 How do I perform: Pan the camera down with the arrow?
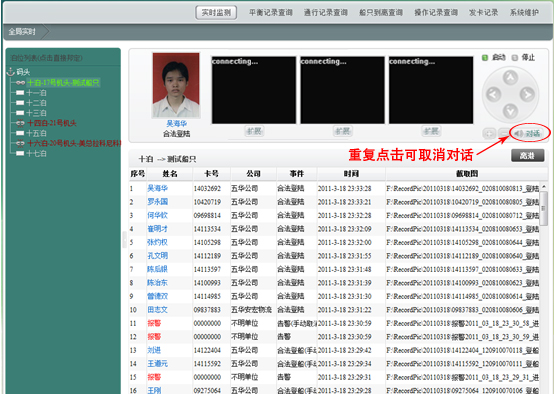coord(510,111)
